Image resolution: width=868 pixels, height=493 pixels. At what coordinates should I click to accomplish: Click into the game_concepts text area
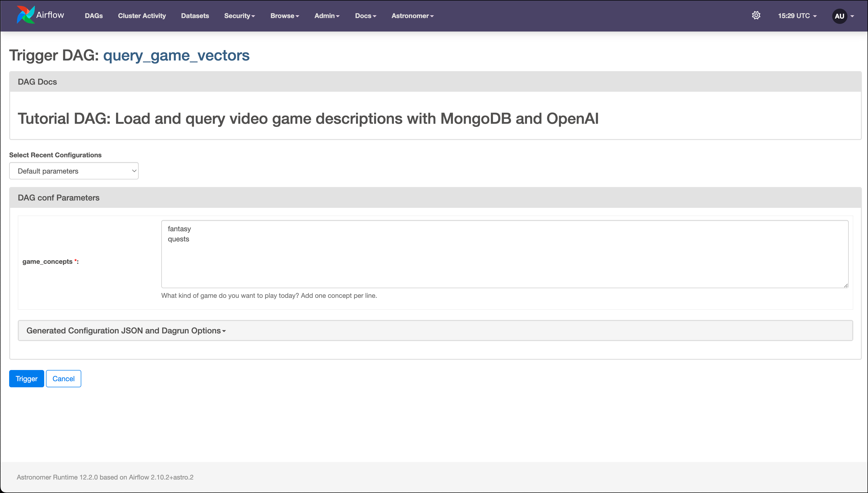tap(505, 254)
